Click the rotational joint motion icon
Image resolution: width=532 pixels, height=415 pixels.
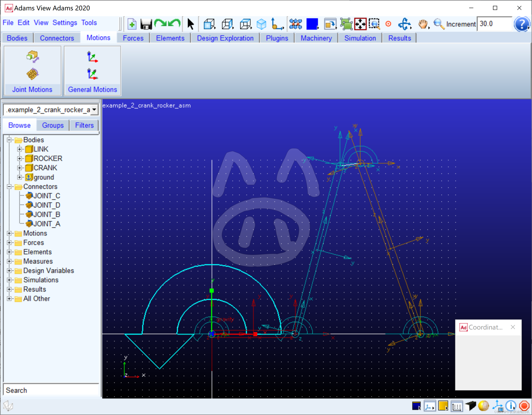(x=32, y=74)
